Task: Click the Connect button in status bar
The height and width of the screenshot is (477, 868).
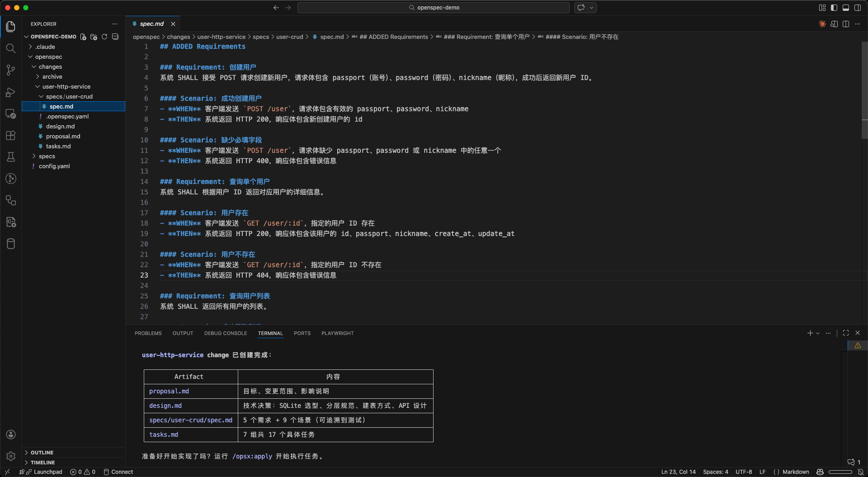Action: click(x=118, y=472)
